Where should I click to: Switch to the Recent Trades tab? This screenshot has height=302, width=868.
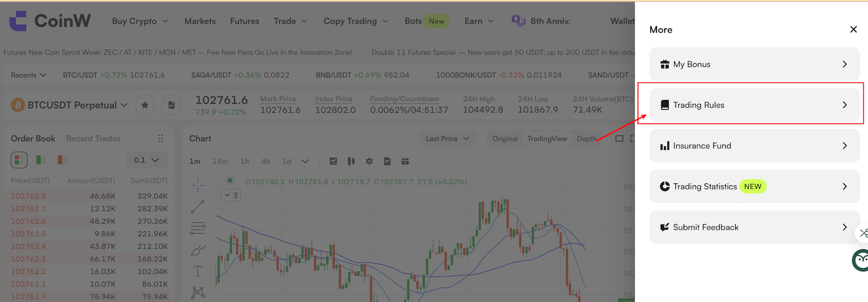93,139
